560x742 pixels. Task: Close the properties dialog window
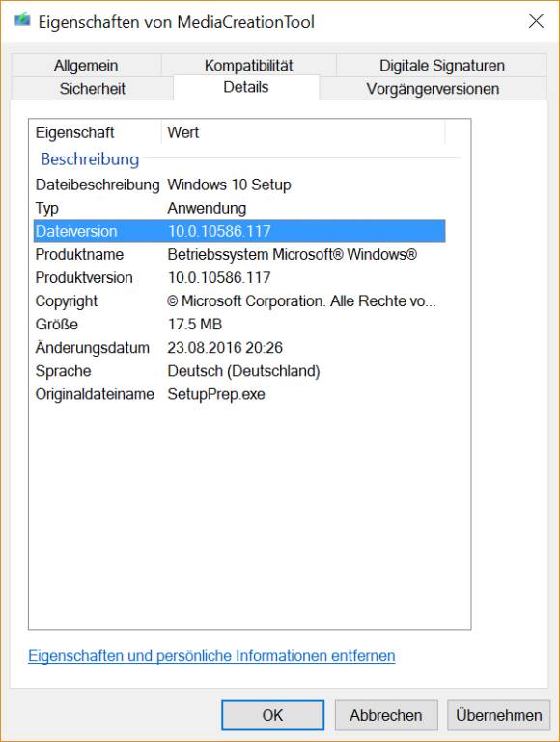click(x=536, y=21)
